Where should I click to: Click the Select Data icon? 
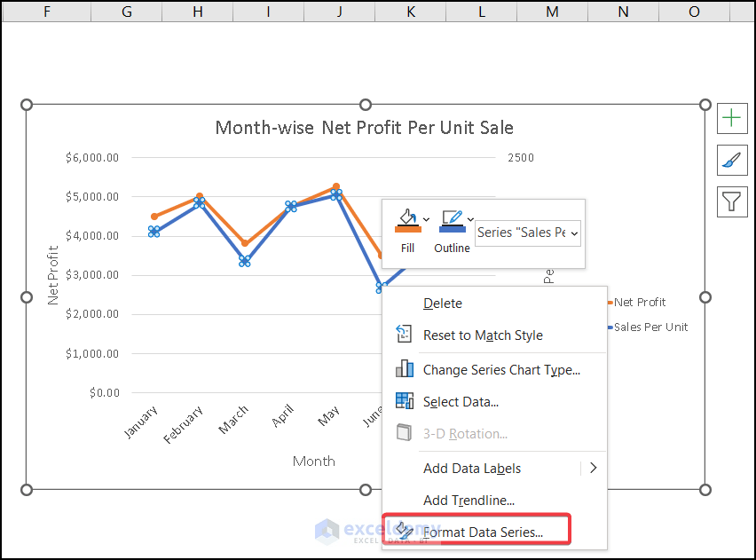click(405, 401)
